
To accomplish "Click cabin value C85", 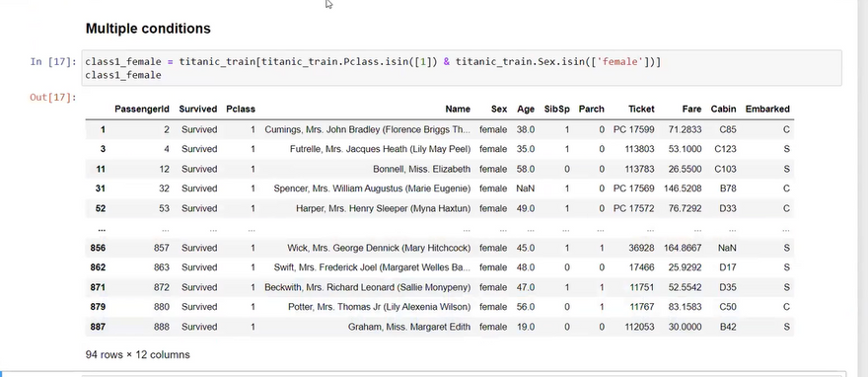I will (x=728, y=129).
